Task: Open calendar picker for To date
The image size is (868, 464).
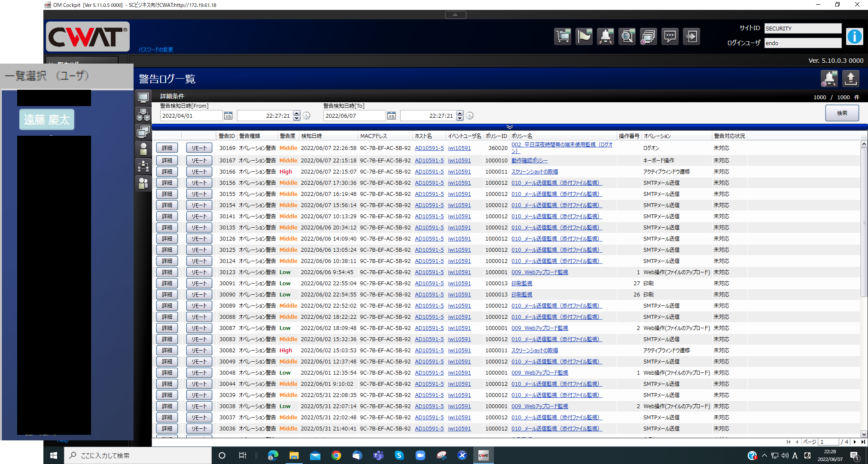Action: tap(391, 116)
